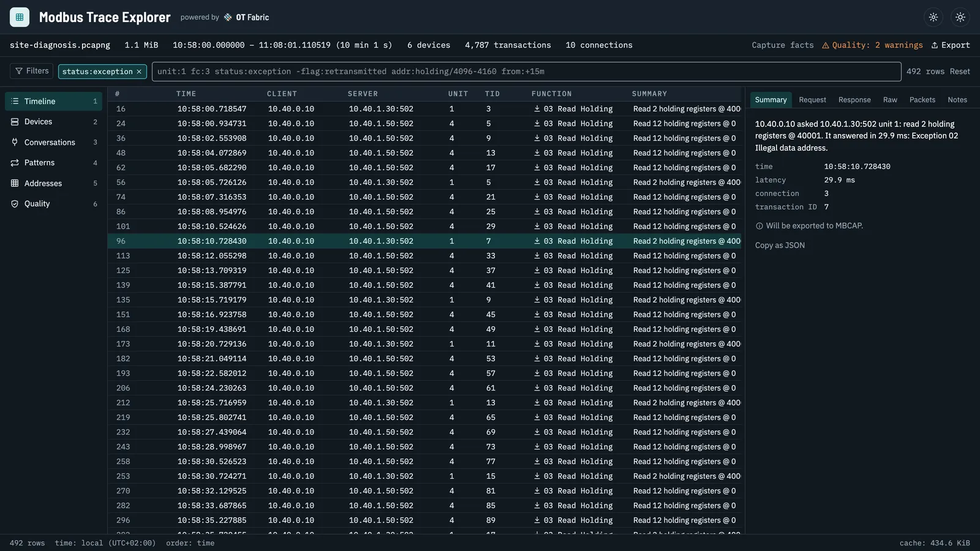Open the Devices view
The image size is (980, 551).
[53, 122]
